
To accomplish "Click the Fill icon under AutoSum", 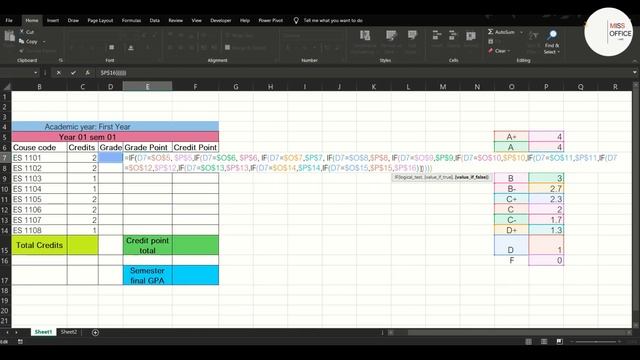I will pos(491,42).
